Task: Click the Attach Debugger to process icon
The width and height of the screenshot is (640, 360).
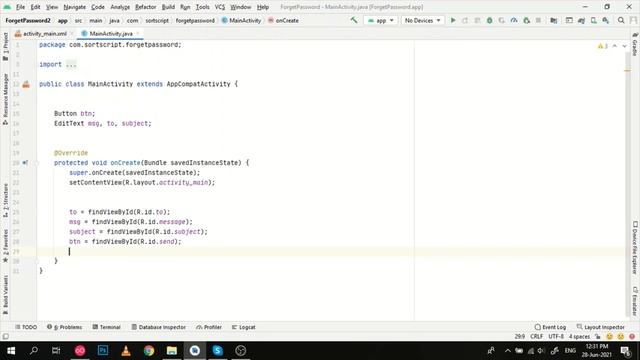Action: pos(527,20)
